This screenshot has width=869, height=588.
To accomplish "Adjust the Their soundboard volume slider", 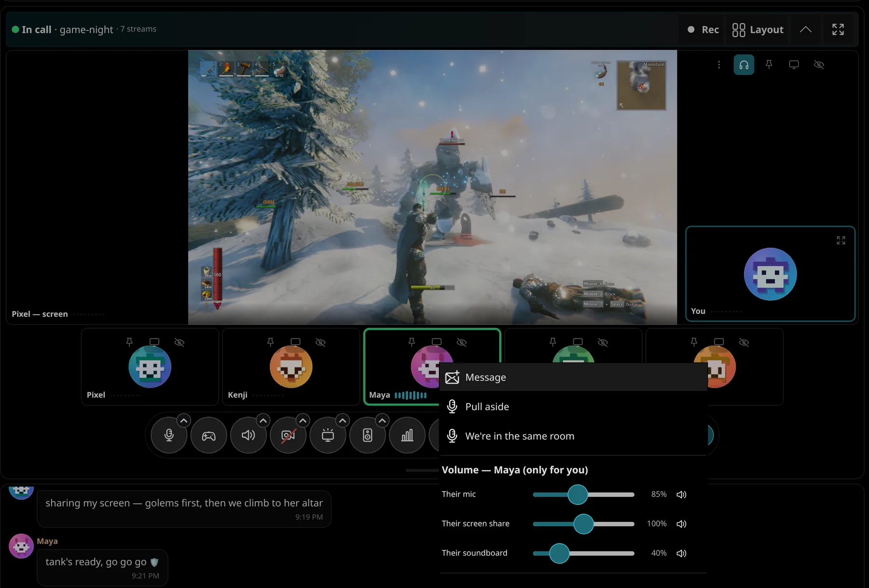I will coord(583,553).
